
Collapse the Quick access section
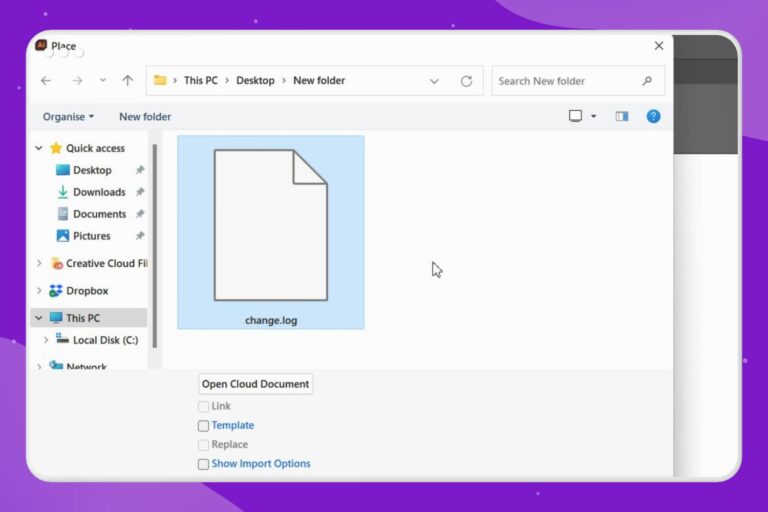[39, 148]
